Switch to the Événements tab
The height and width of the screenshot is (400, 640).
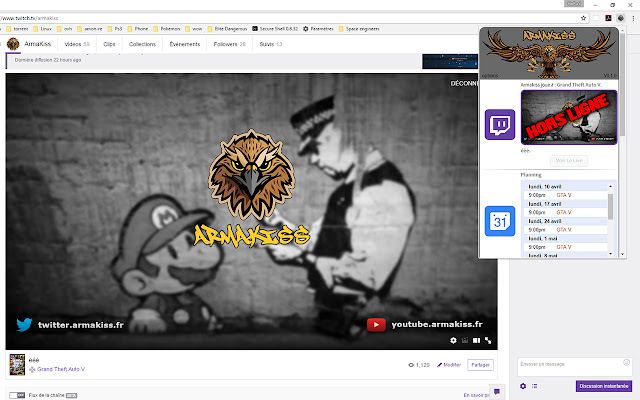185,44
